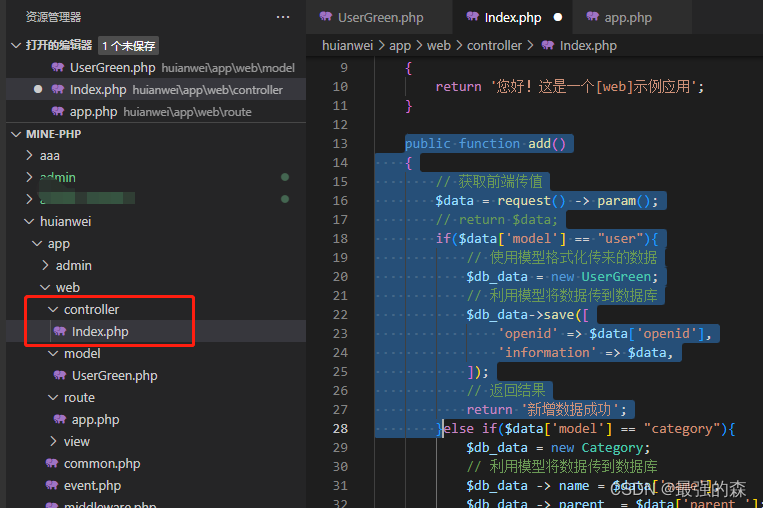
Task: Click line number 18 in gutter
Action: pyautogui.click(x=340, y=238)
